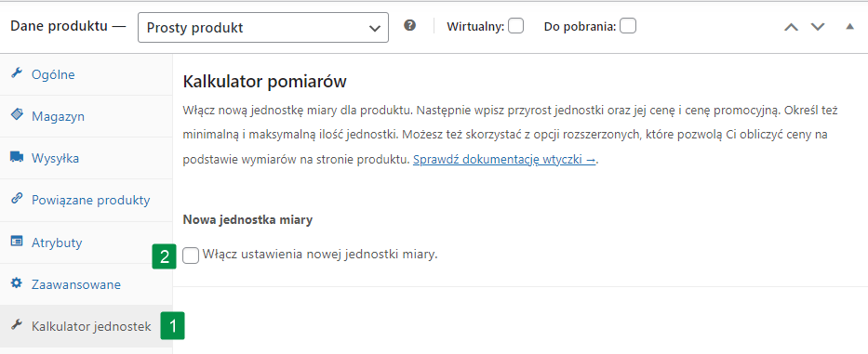
Task: Click the link icon for Powiązane produkty
Action: tap(17, 199)
